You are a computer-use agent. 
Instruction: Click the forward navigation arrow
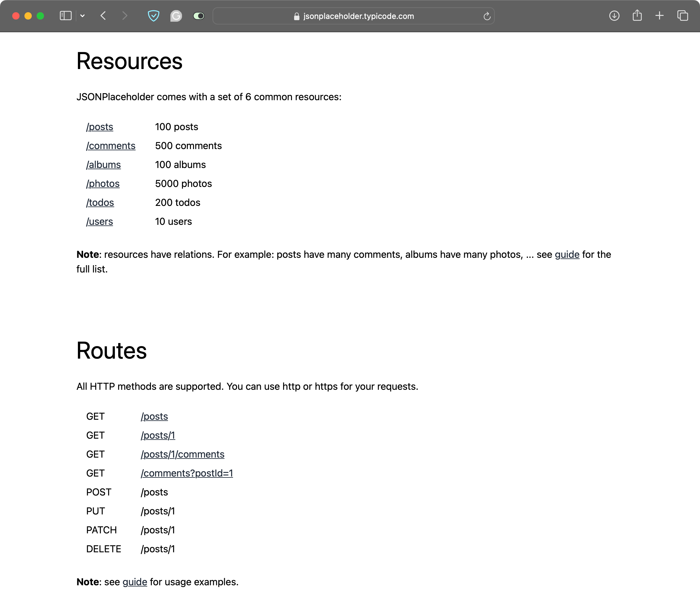coord(125,16)
